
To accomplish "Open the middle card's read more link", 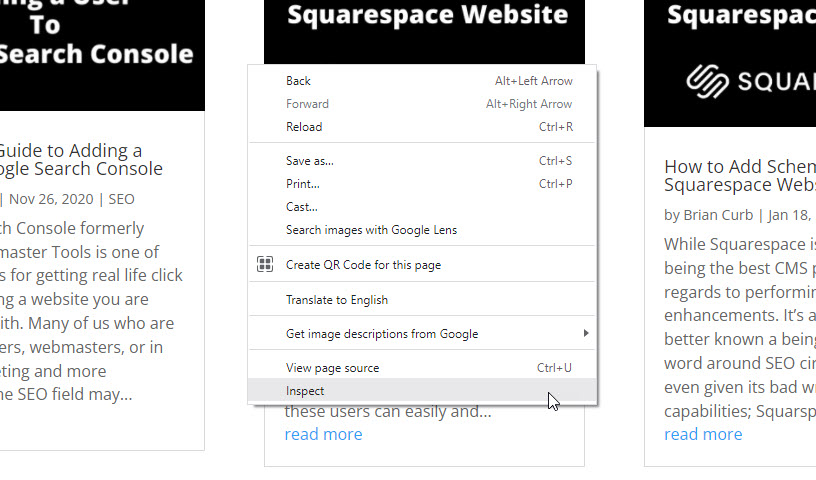I will pos(323,434).
